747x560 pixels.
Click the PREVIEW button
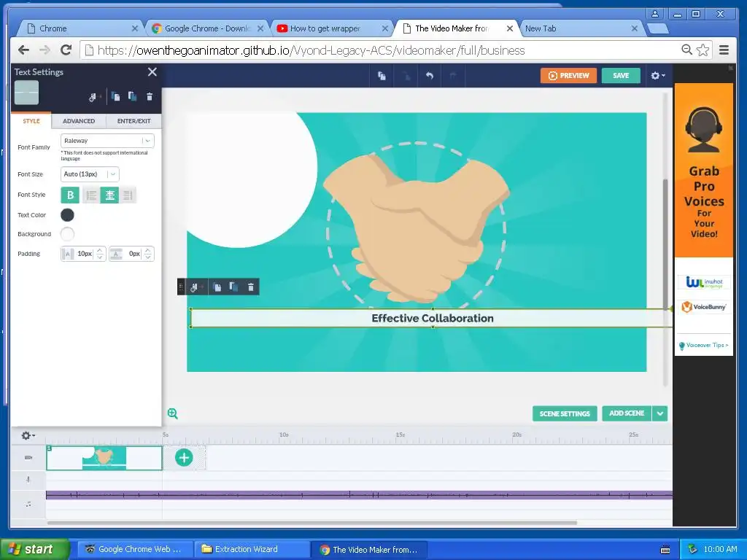point(568,76)
